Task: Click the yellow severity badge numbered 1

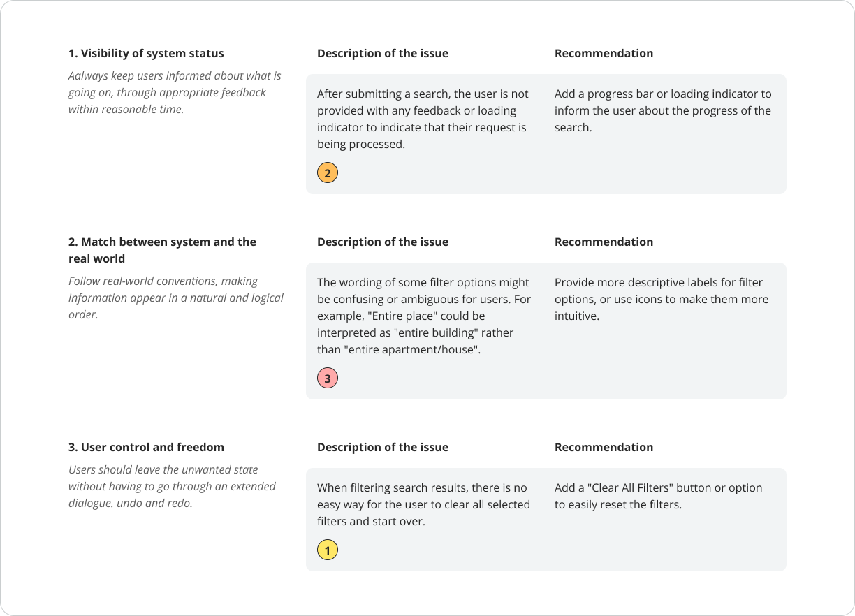Action: click(x=328, y=550)
